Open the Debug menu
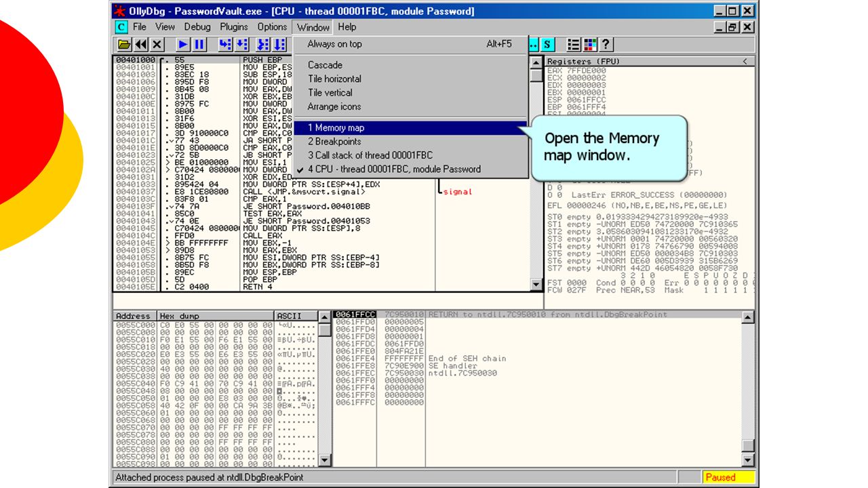Screen dimensions: 868x488 point(197,27)
